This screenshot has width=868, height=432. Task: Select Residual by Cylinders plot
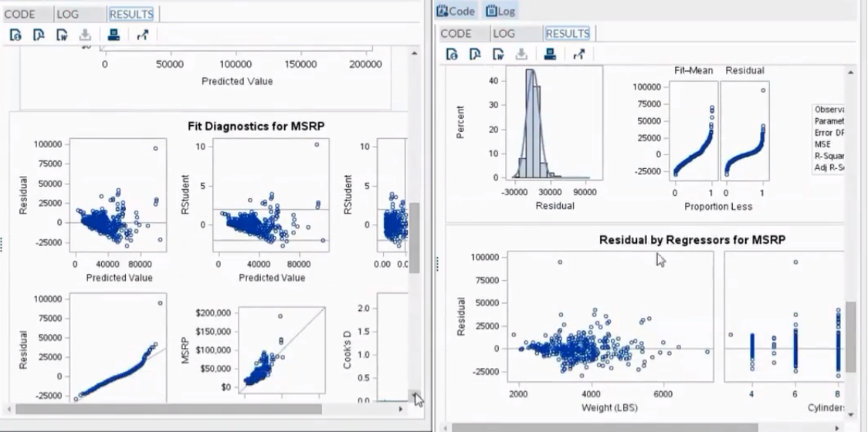785,316
